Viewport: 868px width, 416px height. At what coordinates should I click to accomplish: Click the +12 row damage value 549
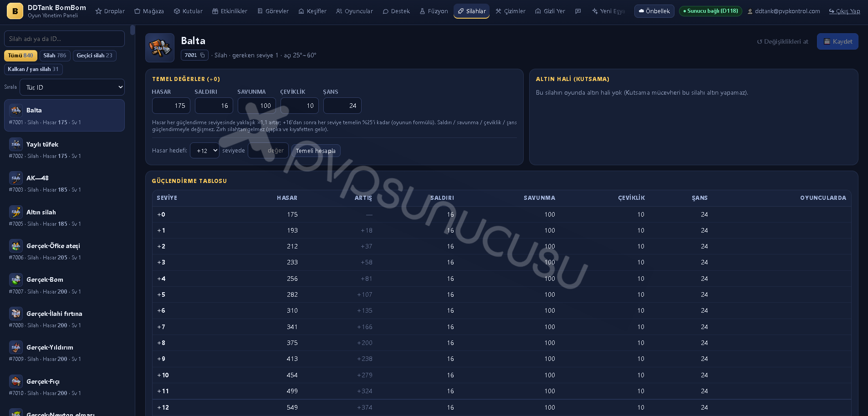pyautogui.click(x=292, y=407)
